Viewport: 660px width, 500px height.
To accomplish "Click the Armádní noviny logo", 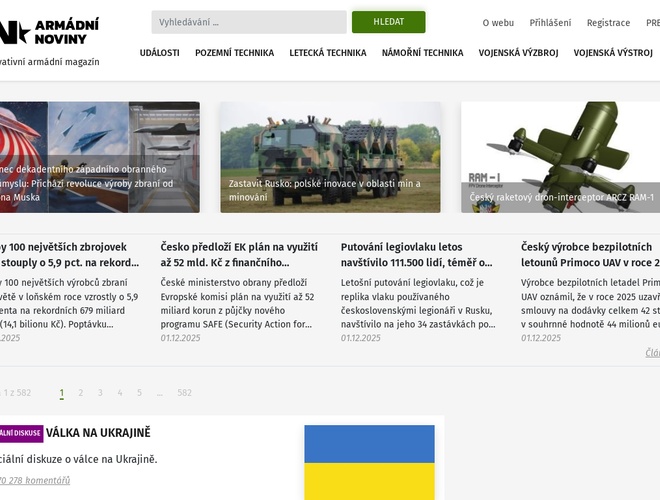I will click(x=55, y=30).
